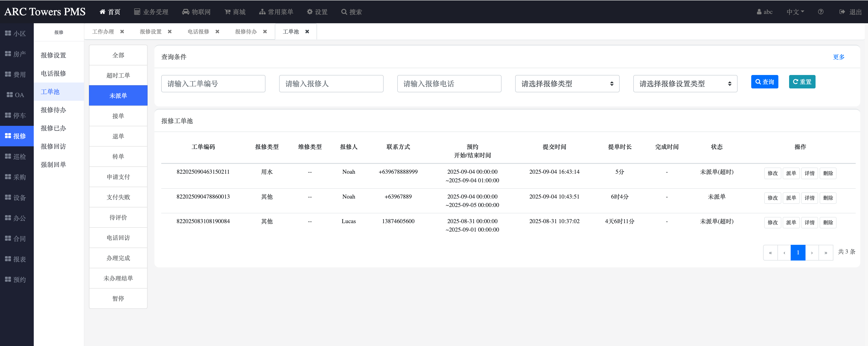
Task: Click the help question mark icon
Action: click(821, 12)
